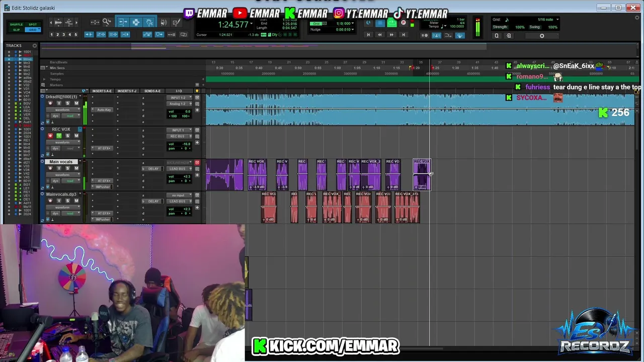Select the 1001 track at top of Tracks list
Viewport: 644px width, 362px height.
pyautogui.click(x=27, y=52)
